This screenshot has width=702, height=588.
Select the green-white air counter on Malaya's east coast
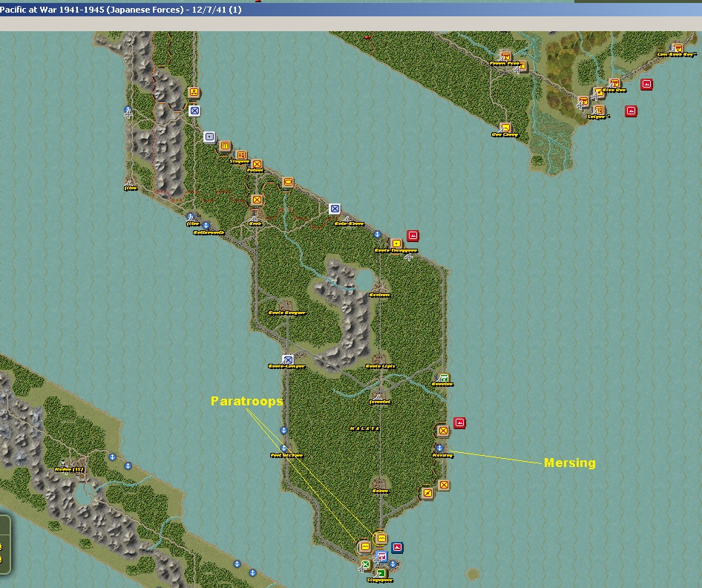click(443, 378)
